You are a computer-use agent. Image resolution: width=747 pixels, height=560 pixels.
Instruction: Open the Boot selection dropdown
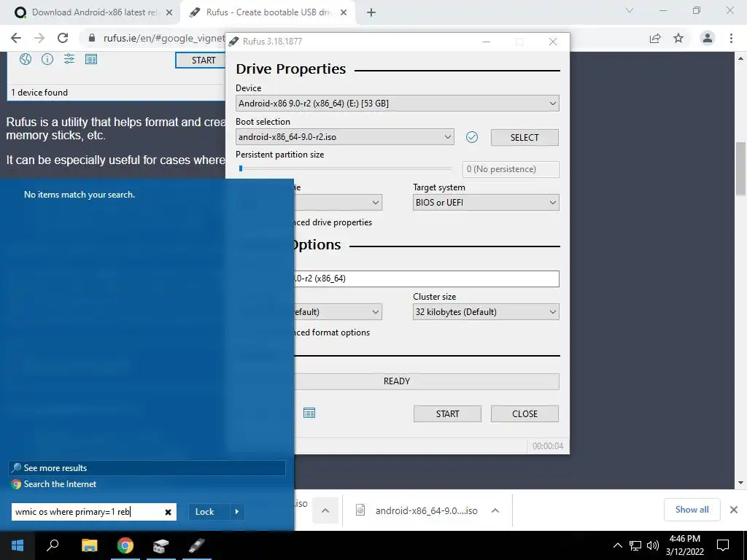344,137
